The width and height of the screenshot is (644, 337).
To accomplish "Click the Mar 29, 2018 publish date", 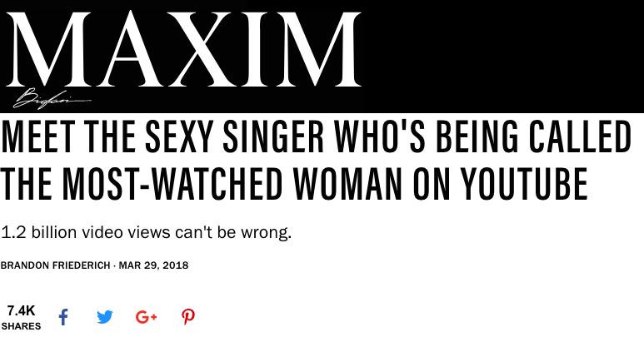I will pos(153,265).
